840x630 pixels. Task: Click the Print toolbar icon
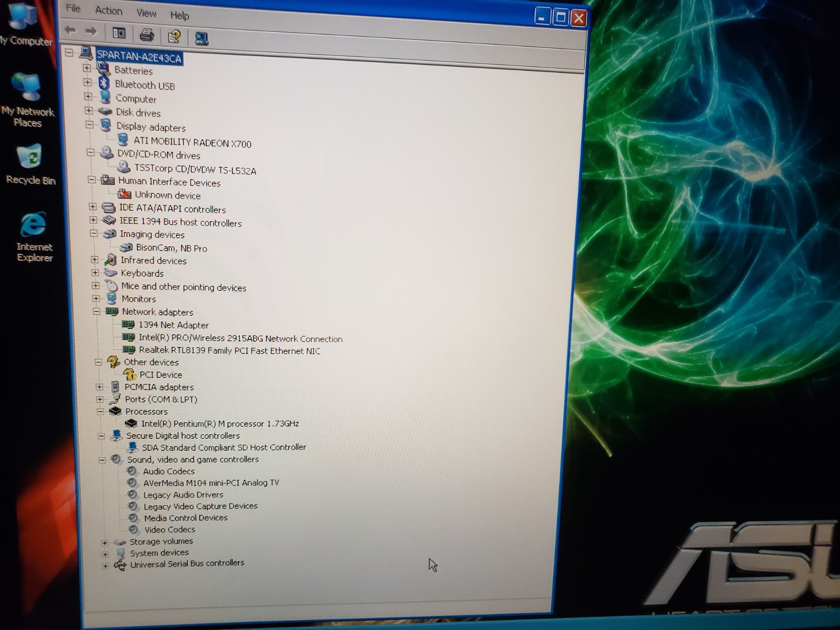tap(146, 35)
